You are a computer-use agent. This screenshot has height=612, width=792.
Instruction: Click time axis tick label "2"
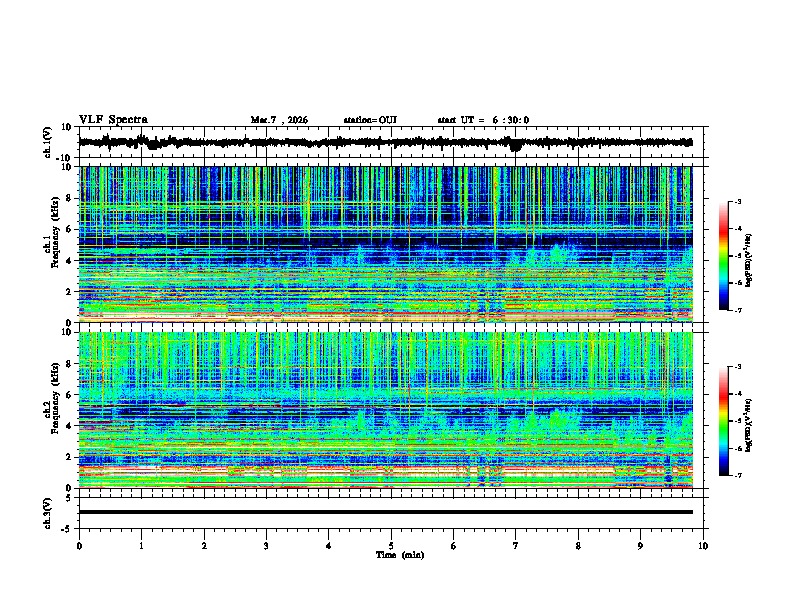(204, 546)
